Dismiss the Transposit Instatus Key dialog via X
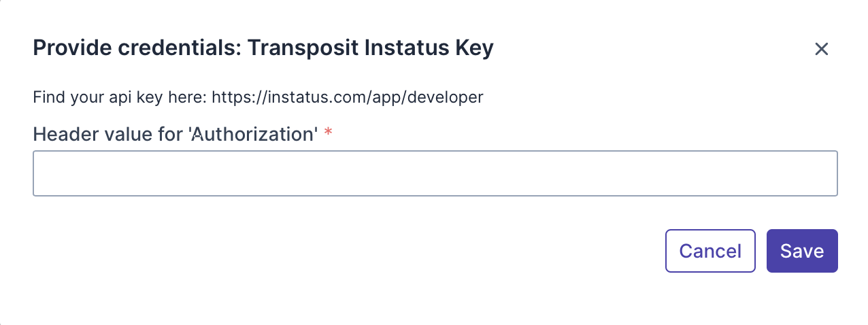Screen dimensions: 868x325 (821, 49)
